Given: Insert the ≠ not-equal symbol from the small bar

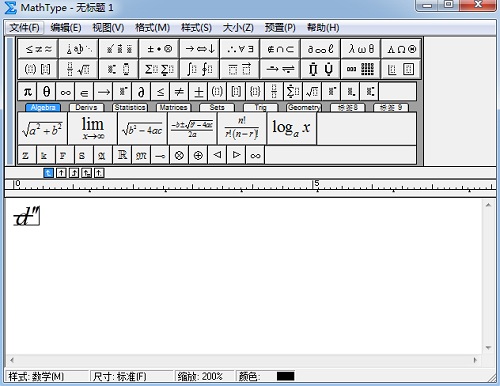Looking at the screenshot, I should click(179, 91).
